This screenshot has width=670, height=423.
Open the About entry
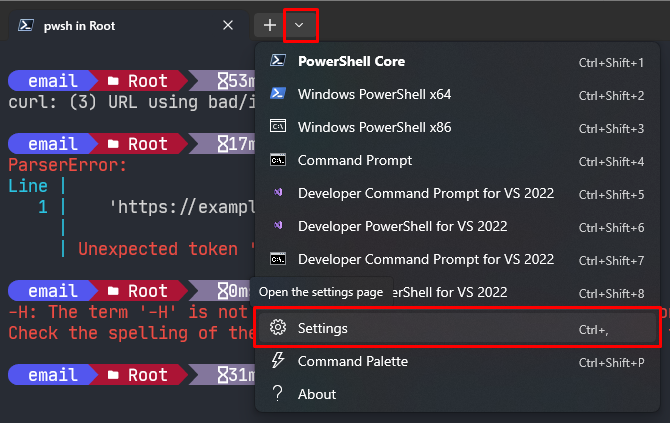click(458, 394)
